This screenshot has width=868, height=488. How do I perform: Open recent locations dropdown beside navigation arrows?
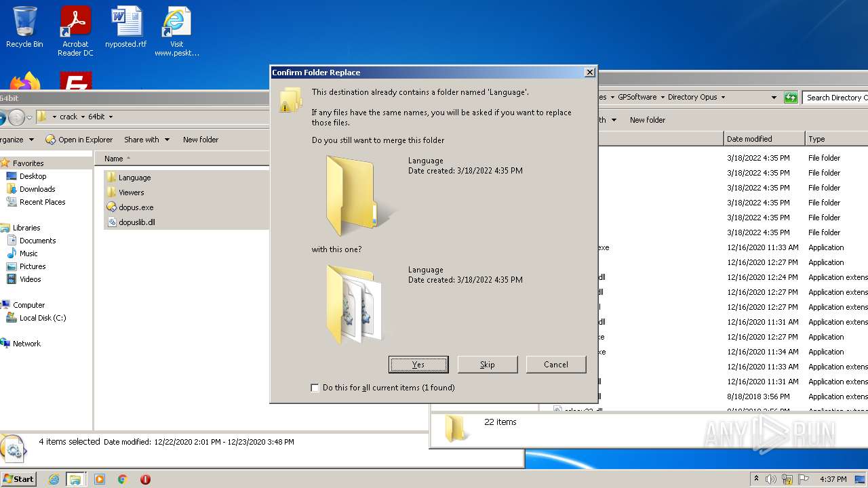tap(30, 117)
